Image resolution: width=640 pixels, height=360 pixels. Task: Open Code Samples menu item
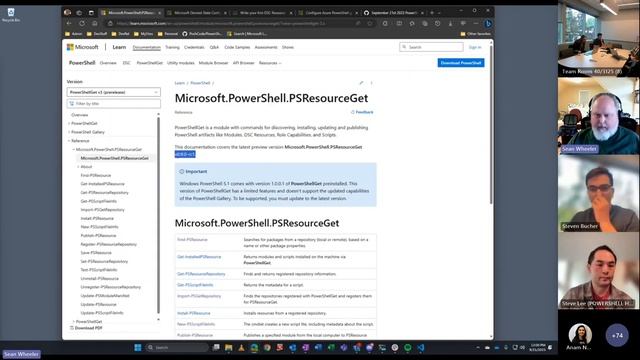tap(237, 47)
